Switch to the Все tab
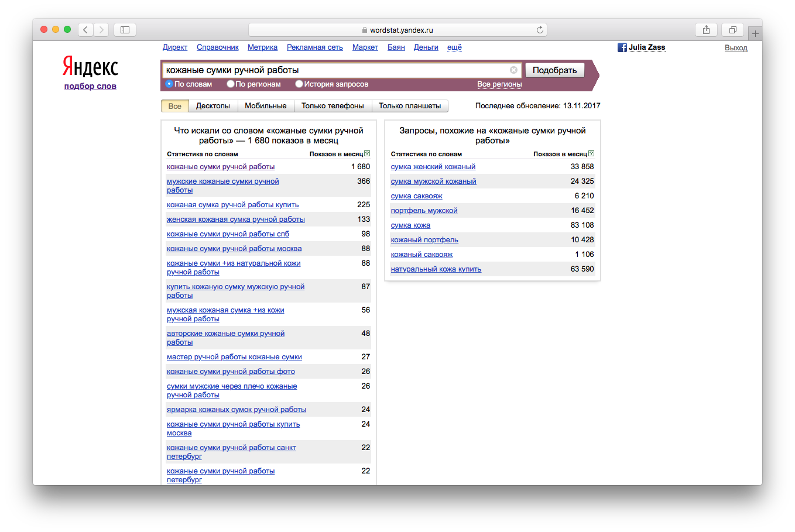 click(x=174, y=106)
